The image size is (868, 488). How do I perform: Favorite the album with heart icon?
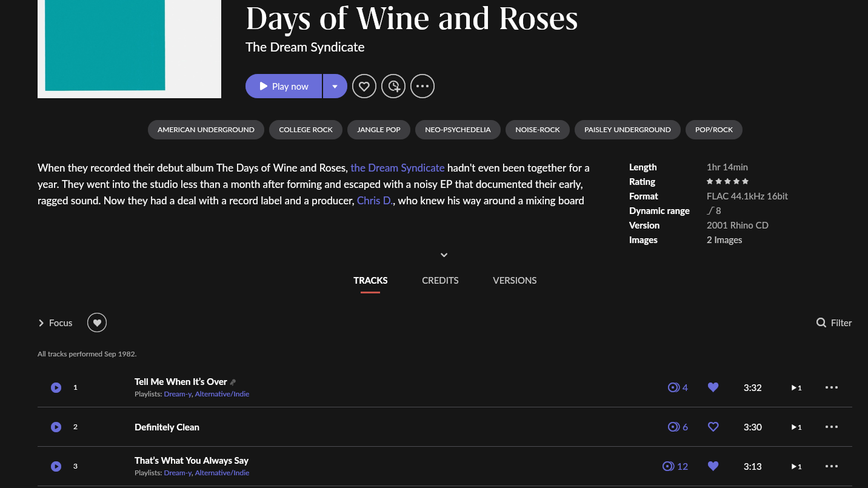[x=364, y=86]
